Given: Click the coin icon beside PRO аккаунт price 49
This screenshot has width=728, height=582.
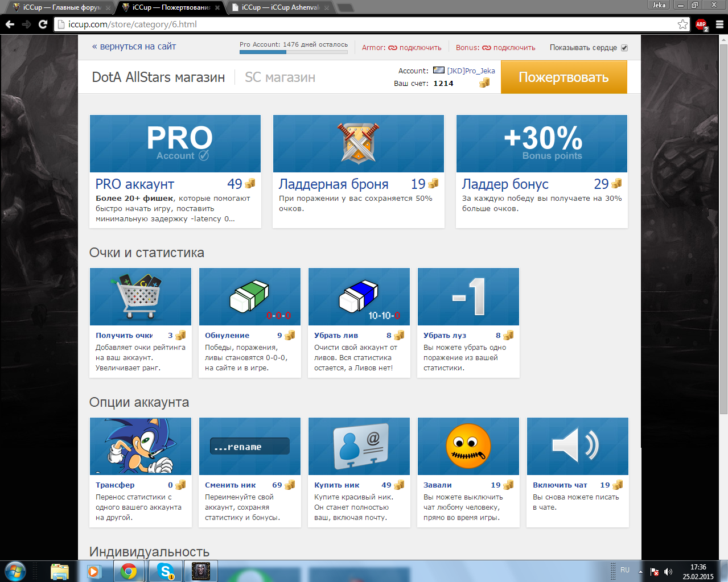Looking at the screenshot, I should tap(250, 184).
